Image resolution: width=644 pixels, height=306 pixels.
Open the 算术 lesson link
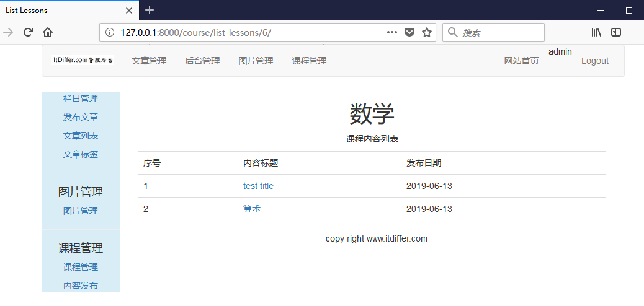[252, 209]
